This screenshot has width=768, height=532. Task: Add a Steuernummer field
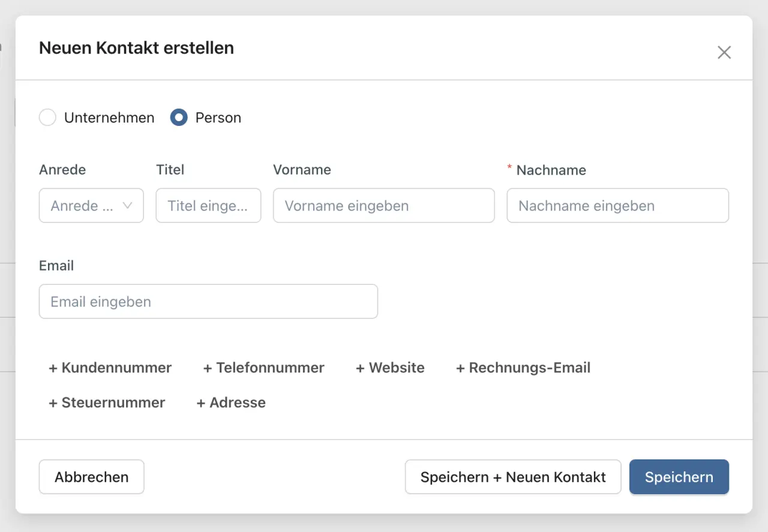[x=107, y=402]
